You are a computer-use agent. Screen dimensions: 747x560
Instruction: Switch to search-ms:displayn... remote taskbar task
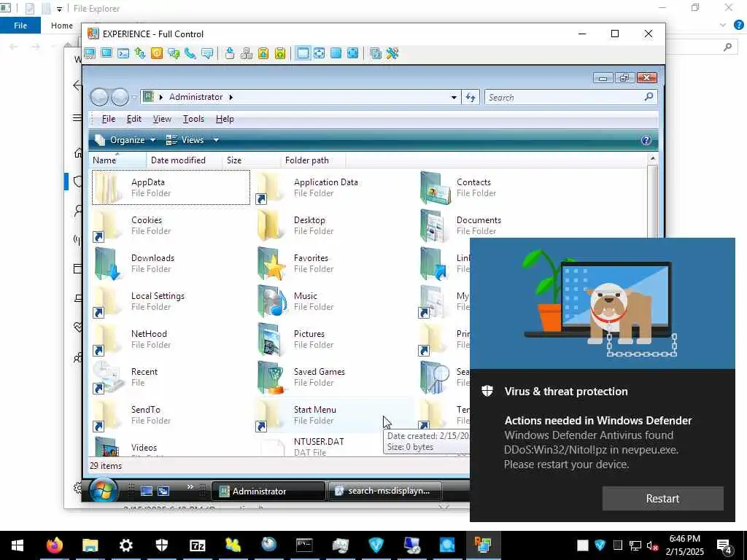click(384, 491)
